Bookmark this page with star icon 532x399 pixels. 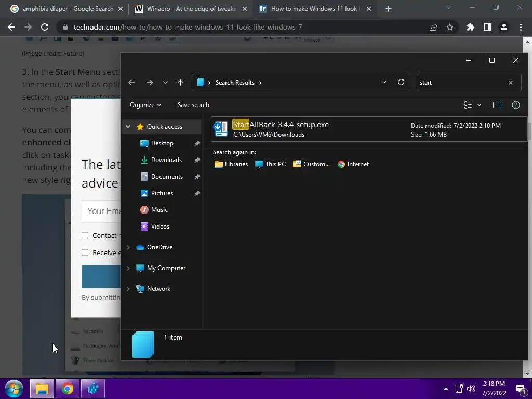pyautogui.click(x=450, y=27)
